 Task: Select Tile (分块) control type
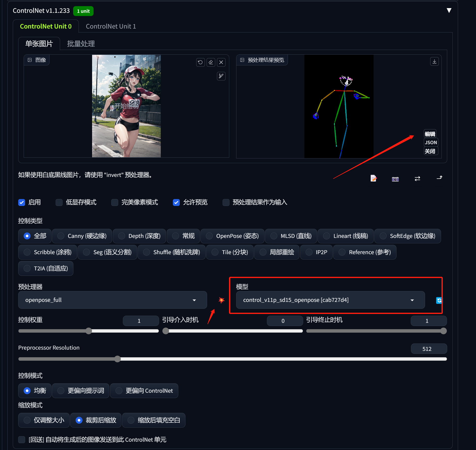point(230,252)
